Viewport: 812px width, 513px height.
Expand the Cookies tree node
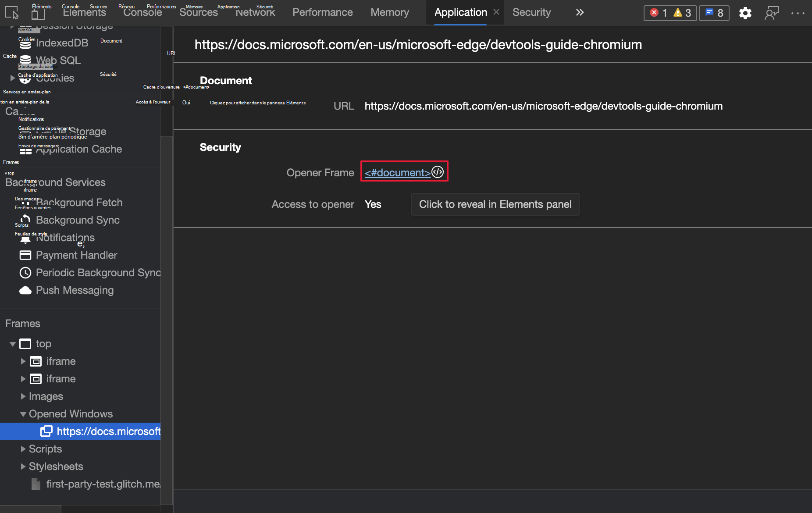[13, 78]
